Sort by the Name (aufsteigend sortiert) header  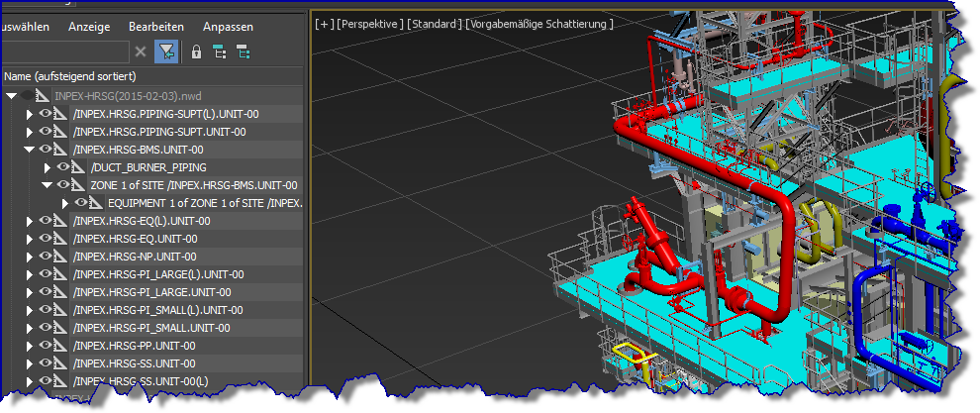(152, 76)
